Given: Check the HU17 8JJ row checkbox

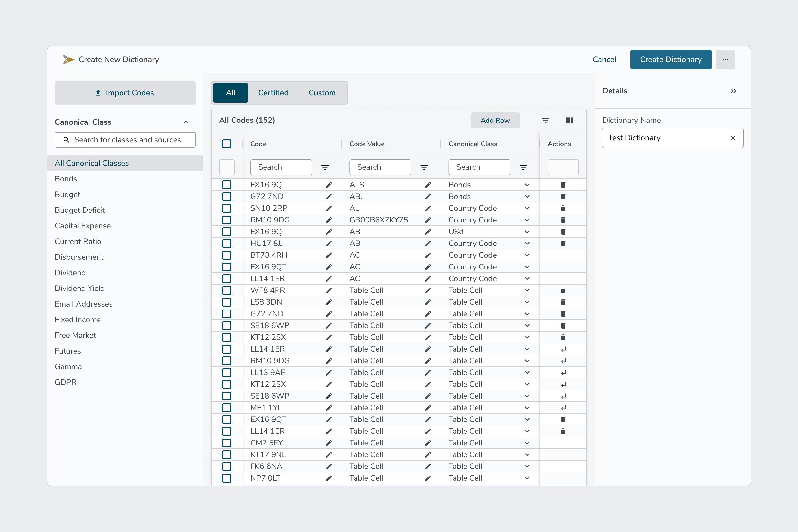Looking at the screenshot, I should (227, 244).
